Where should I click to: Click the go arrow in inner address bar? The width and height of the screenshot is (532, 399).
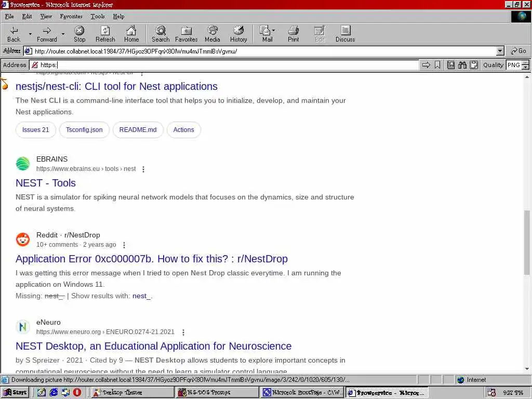(426, 65)
